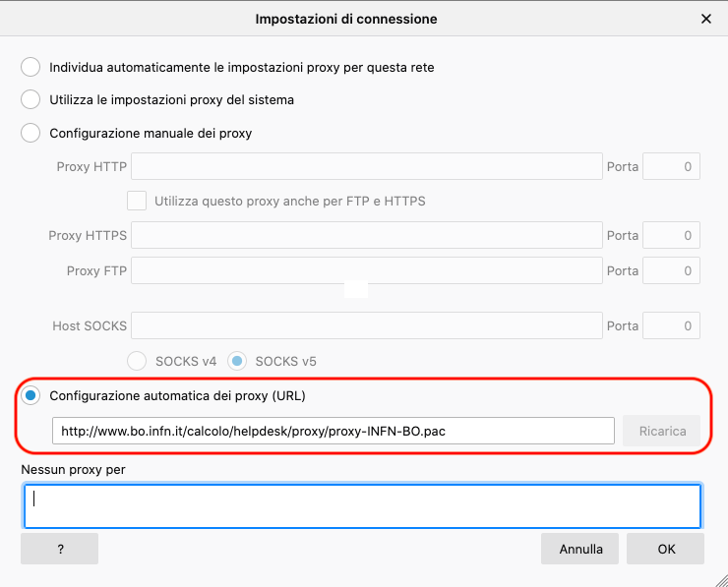Open help with the question mark button
Viewport: 728px width, 587px height.
pos(60,550)
